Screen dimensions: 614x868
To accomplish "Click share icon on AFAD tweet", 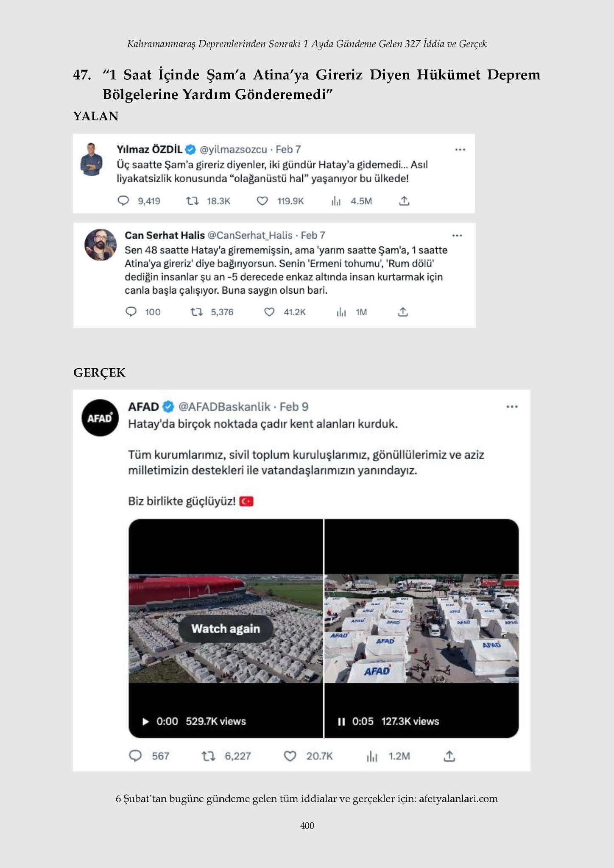I will [449, 756].
